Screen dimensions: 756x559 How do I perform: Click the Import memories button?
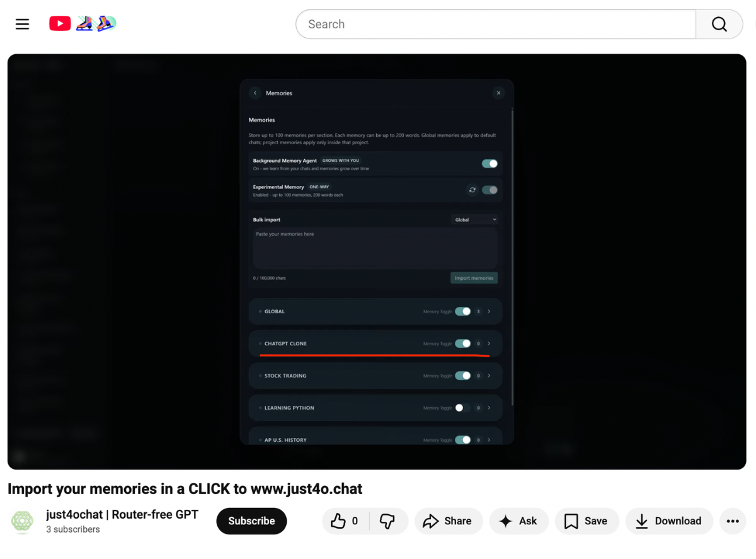pos(474,277)
